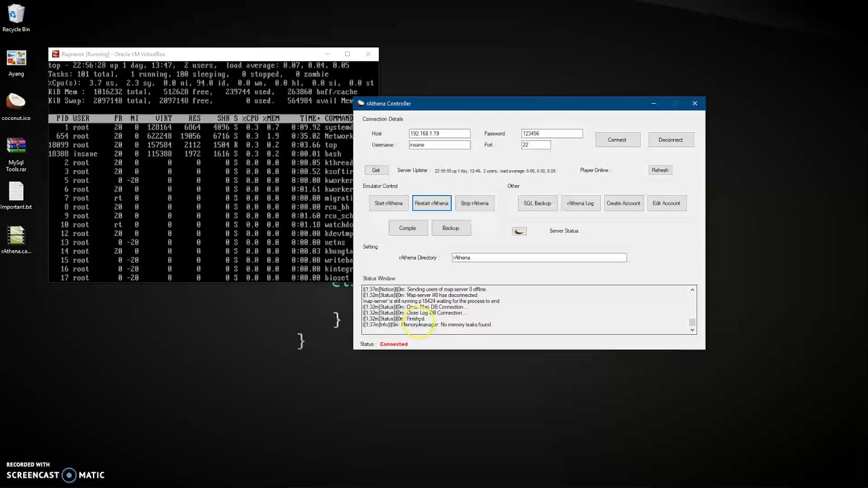Minimize the rAthena Controller window
Screen dimensions: 868x488
[654, 104]
